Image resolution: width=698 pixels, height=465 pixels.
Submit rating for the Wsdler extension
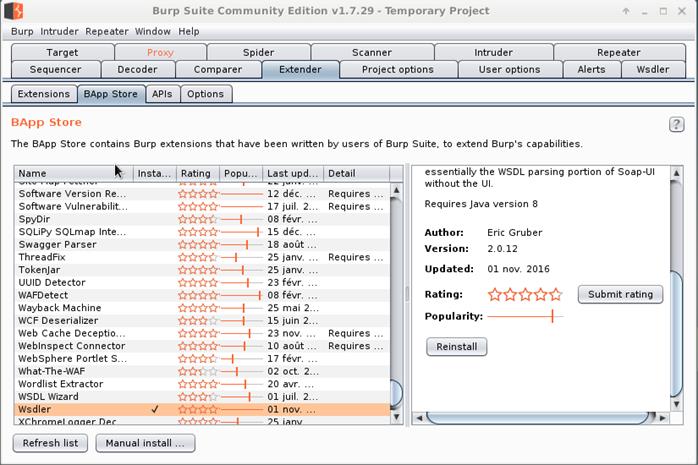(x=619, y=294)
